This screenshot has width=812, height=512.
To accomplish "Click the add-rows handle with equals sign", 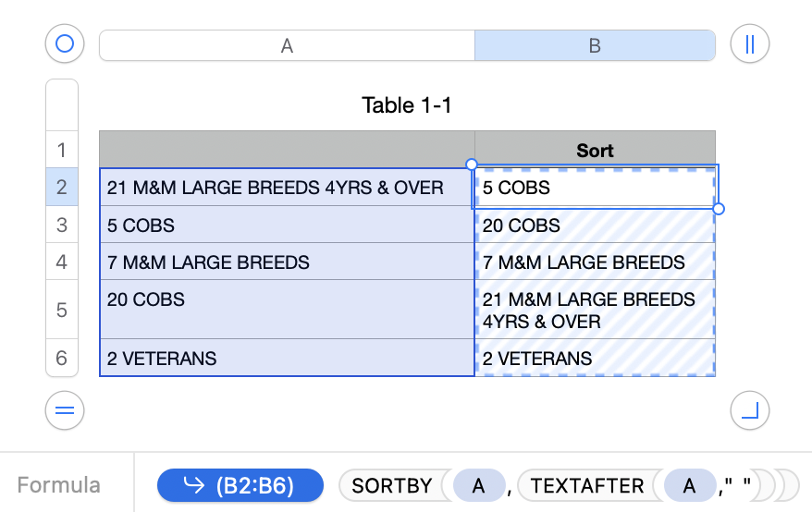I will pos(65,411).
